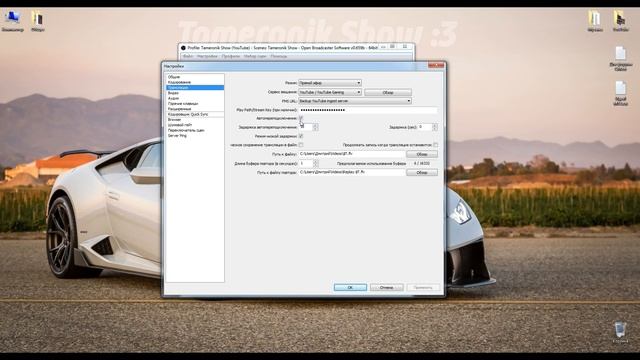Viewport: 640px width, 360px height.
Task: Open Помощь menu in the OBS main window
Action: 278,56
